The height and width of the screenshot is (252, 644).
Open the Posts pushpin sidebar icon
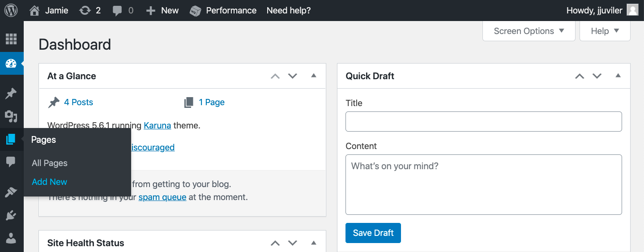coord(11,94)
